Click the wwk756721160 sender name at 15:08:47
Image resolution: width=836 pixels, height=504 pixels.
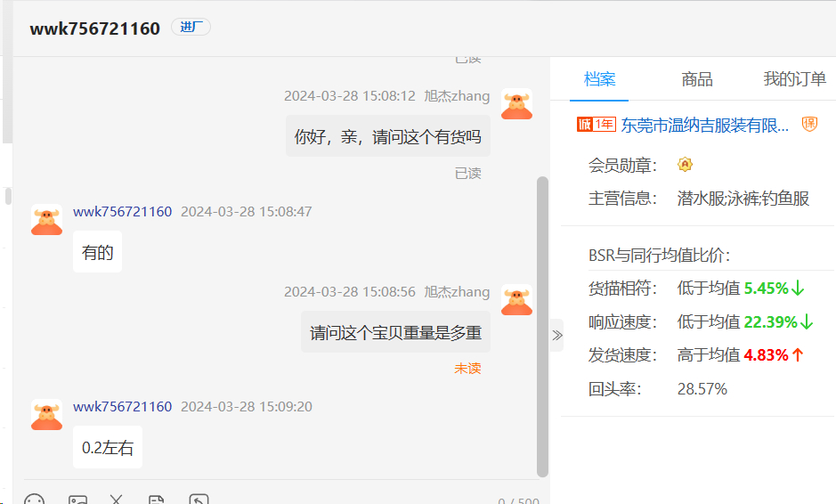coord(123,212)
